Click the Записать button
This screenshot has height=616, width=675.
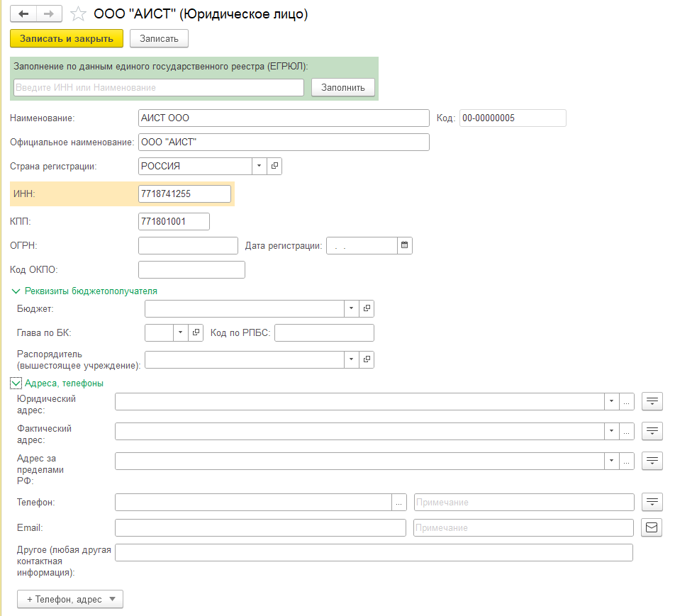pyautogui.click(x=159, y=38)
